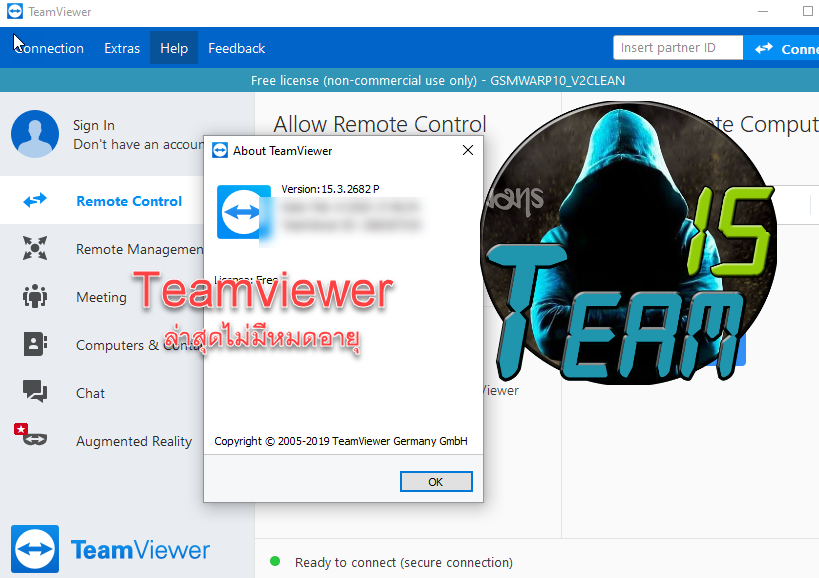This screenshot has width=819, height=578.
Task: Select the Remote Control tab
Action: tap(102, 200)
